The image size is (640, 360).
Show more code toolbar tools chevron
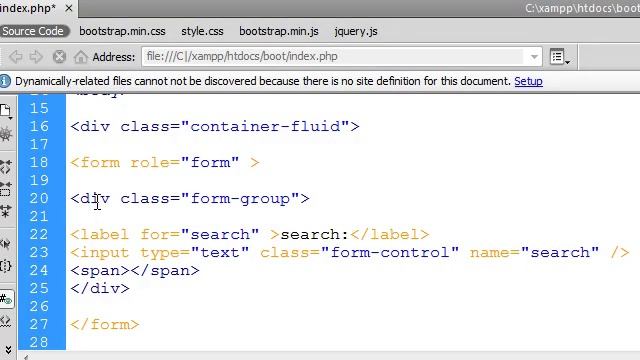coord(8,349)
